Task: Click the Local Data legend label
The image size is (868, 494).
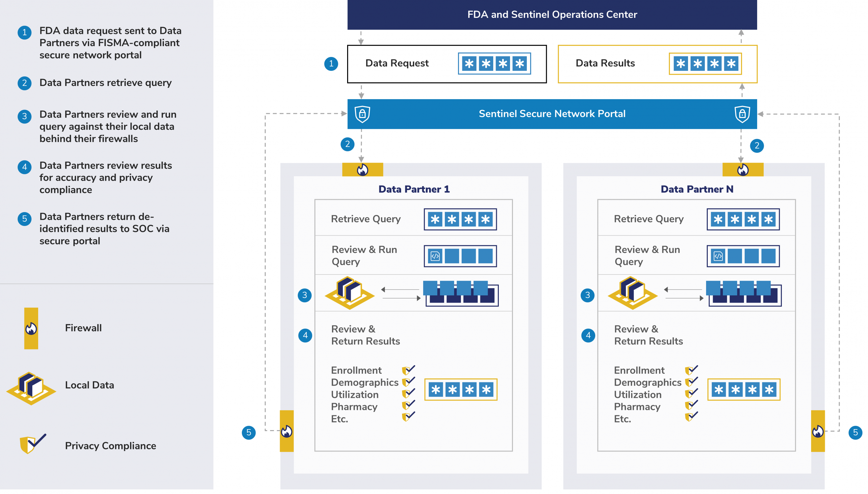Action: [89, 385]
